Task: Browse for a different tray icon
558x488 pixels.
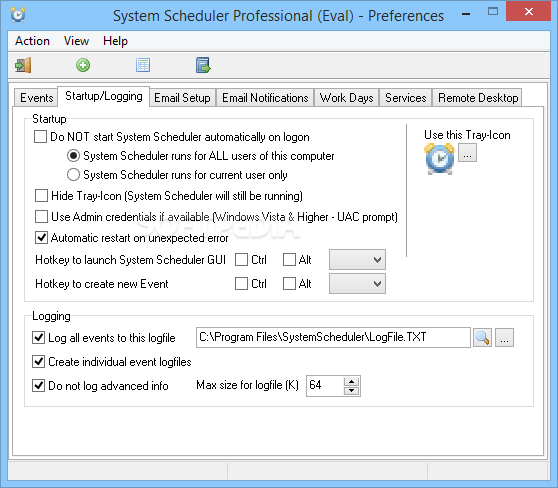Action: pyautogui.click(x=467, y=153)
